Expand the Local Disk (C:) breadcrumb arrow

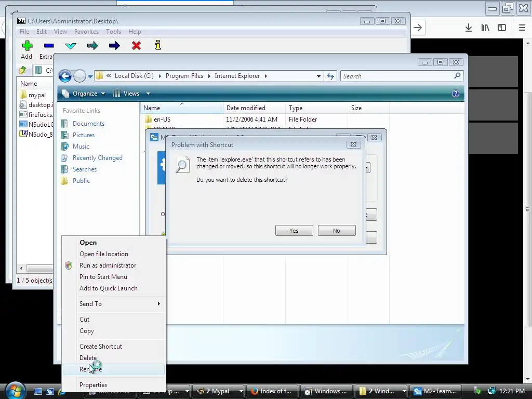pos(160,76)
